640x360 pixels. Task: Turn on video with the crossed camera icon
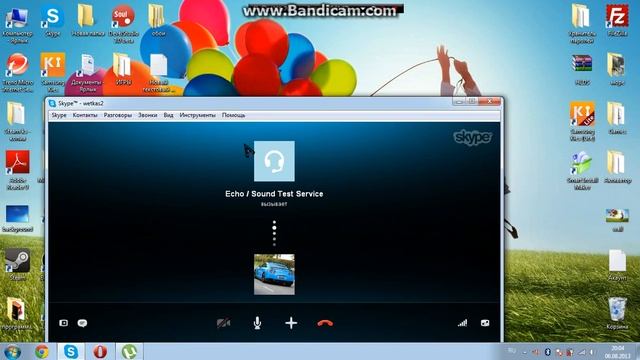click(x=223, y=323)
